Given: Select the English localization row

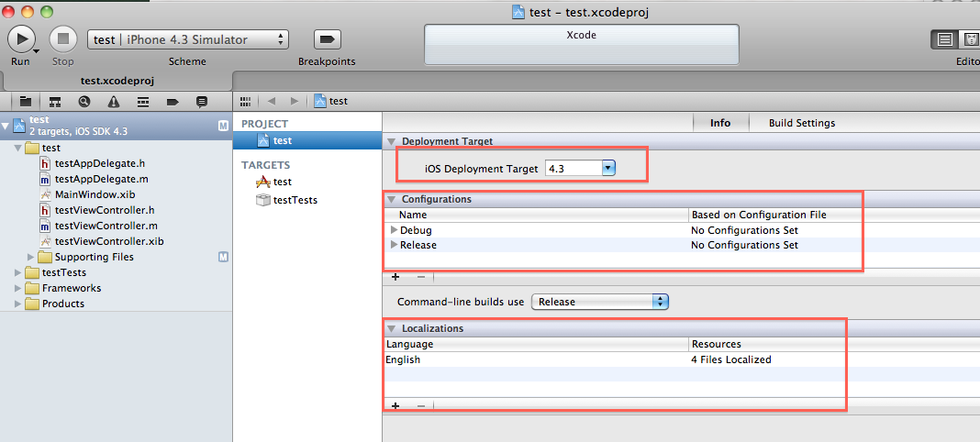Looking at the screenshot, I should pos(681,359).
